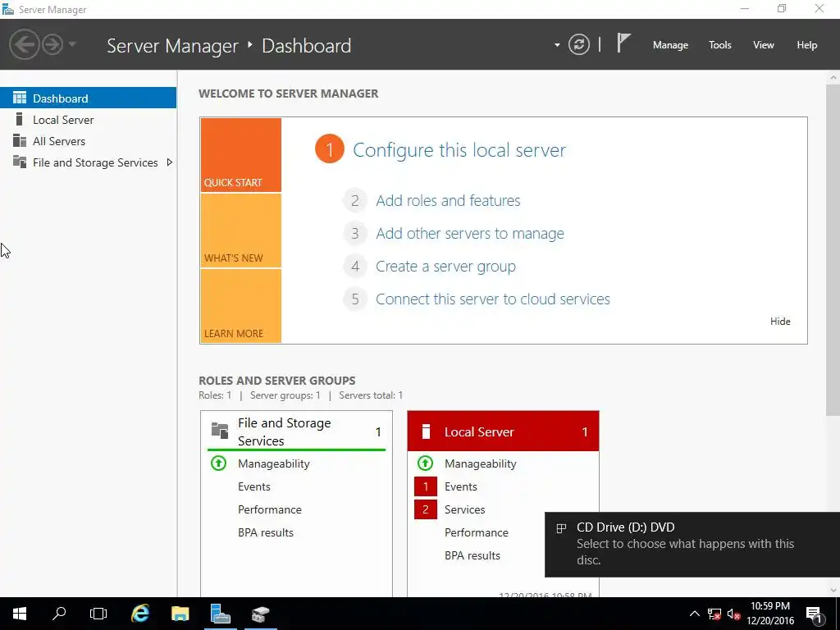Click Server Manager title bar icon
Image resolution: width=840 pixels, height=630 pixels.
[x=8, y=9]
